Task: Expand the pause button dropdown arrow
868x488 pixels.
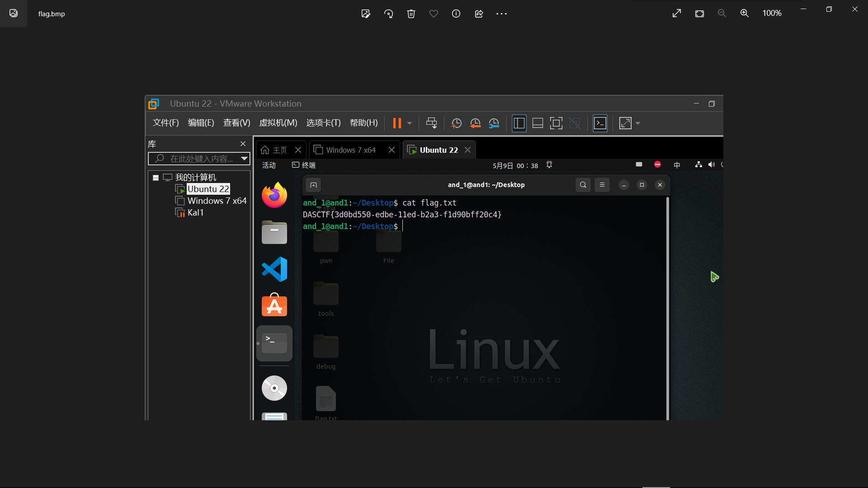Action: point(410,123)
